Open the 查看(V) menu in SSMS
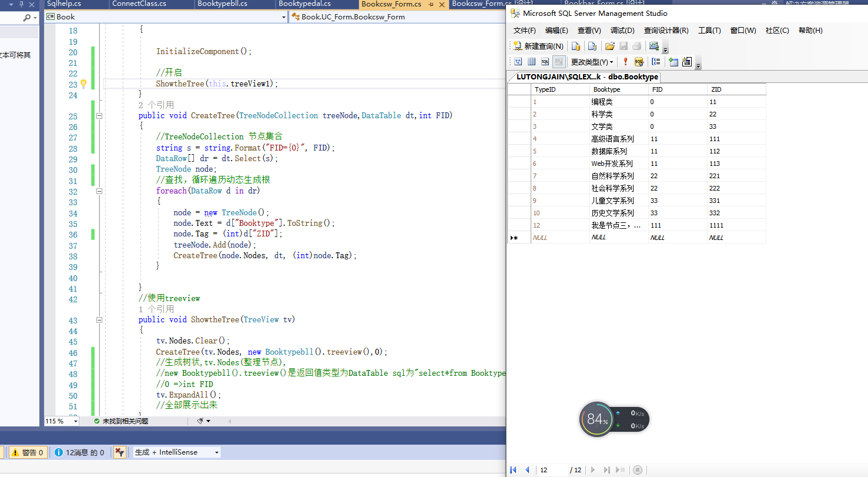The height and width of the screenshot is (477, 868). point(589,31)
